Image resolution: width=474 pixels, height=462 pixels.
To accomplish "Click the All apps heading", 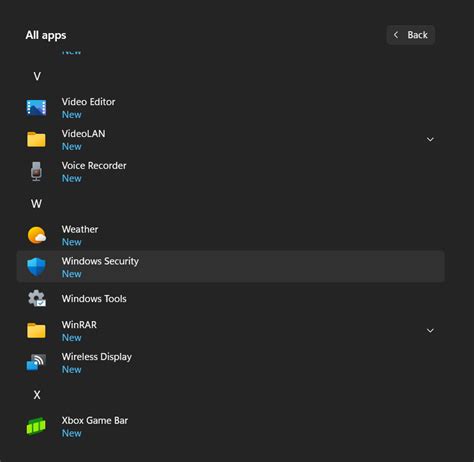I will point(46,35).
